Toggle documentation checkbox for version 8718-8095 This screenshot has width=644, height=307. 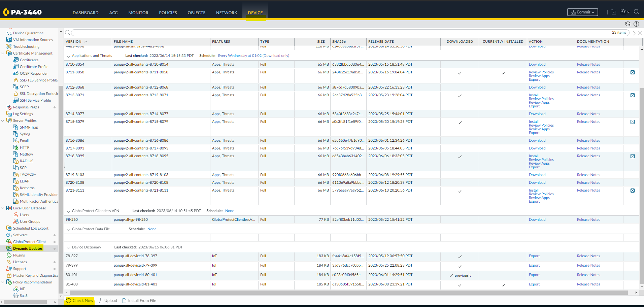pyautogui.click(x=633, y=156)
